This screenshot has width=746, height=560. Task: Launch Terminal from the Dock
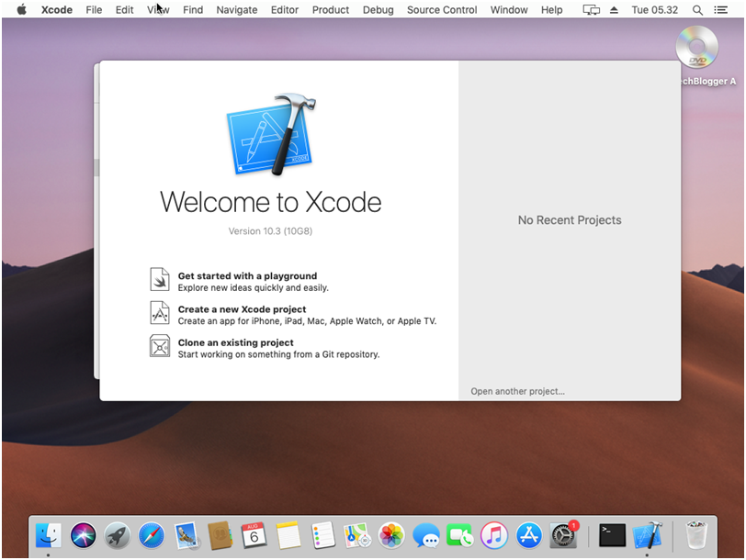click(x=611, y=535)
